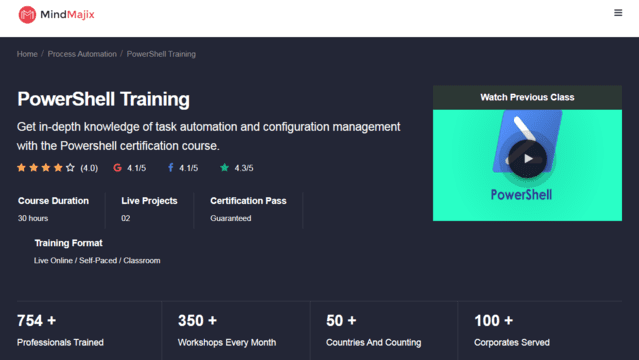Image resolution: width=639 pixels, height=360 pixels.
Task: Click the Training Format label
Action: 68,243
